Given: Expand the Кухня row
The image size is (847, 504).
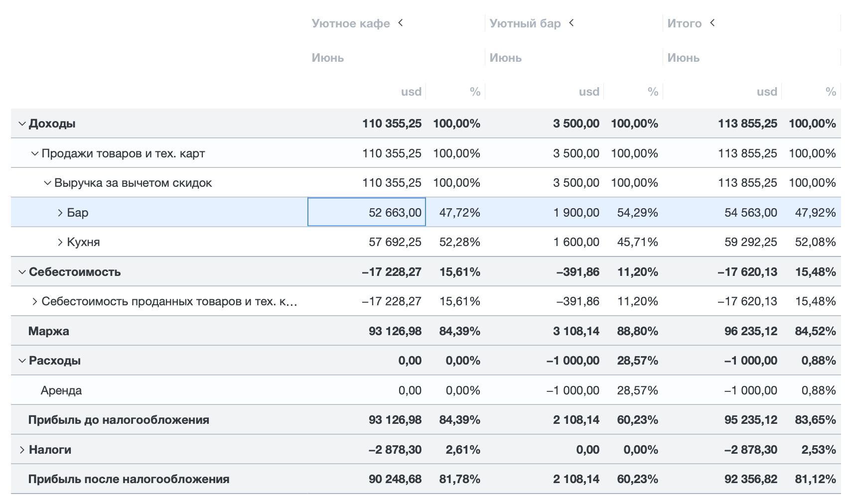Looking at the screenshot, I should [60, 242].
